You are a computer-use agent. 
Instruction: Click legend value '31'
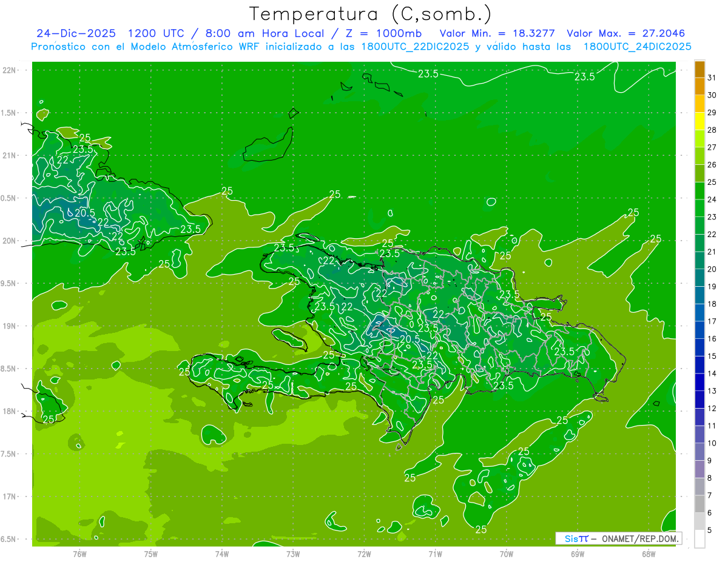(x=712, y=78)
